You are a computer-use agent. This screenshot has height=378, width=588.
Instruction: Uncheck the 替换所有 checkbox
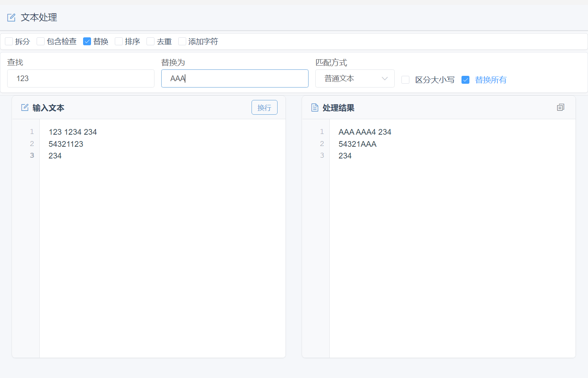[466, 80]
